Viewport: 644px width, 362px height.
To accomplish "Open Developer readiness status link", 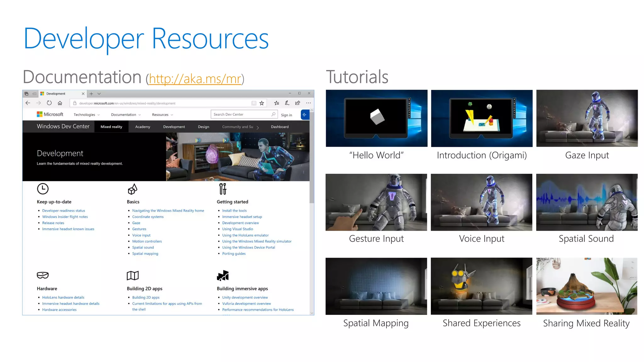I will click(64, 211).
